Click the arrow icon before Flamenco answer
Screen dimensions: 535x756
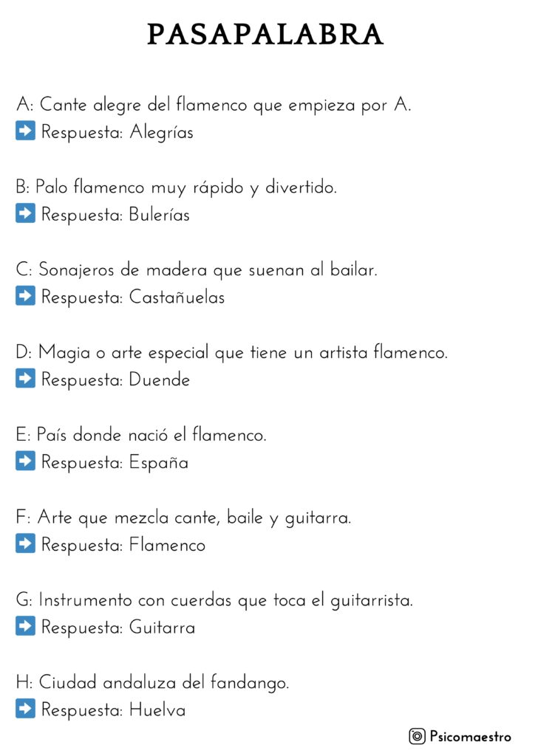coord(25,545)
